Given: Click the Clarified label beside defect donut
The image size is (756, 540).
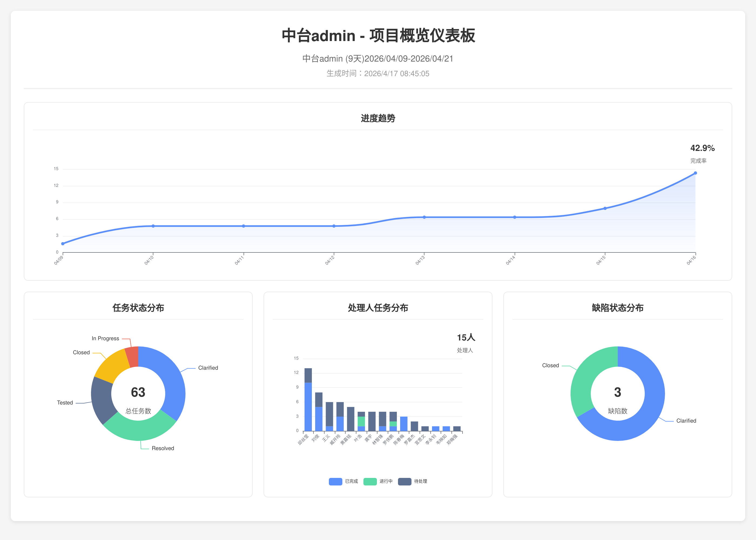Looking at the screenshot, I should [686, 421].
